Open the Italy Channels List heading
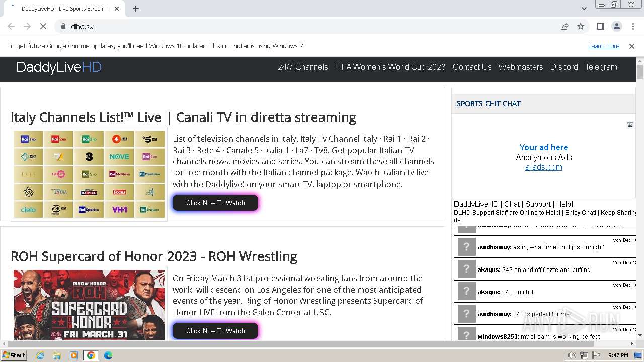 point(183,117)
